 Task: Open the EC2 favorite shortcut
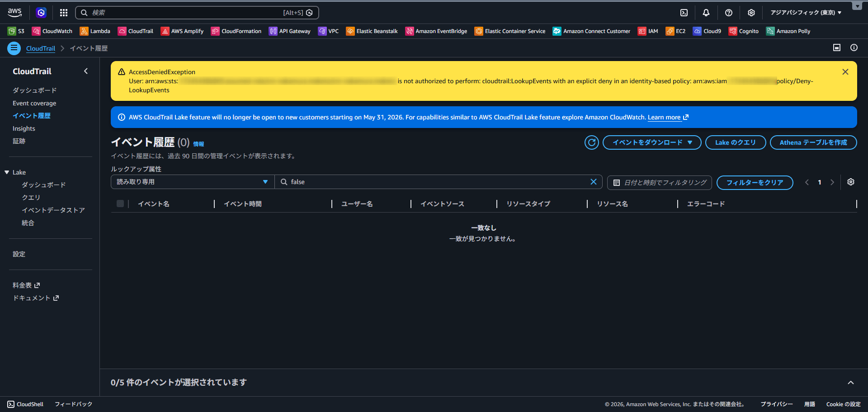point(676,31)
